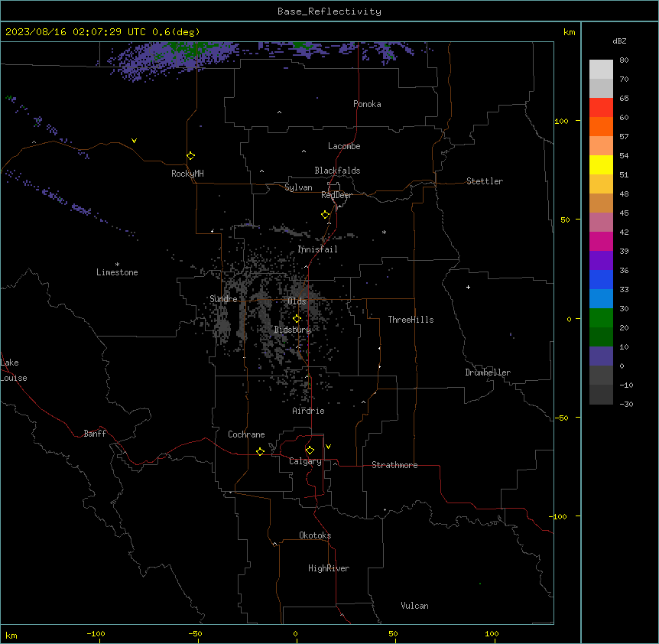Select the magenta 39–42 dBZ legend swatch
The height and width of the screenshot is (644, 659).
[x=601, y=242]
